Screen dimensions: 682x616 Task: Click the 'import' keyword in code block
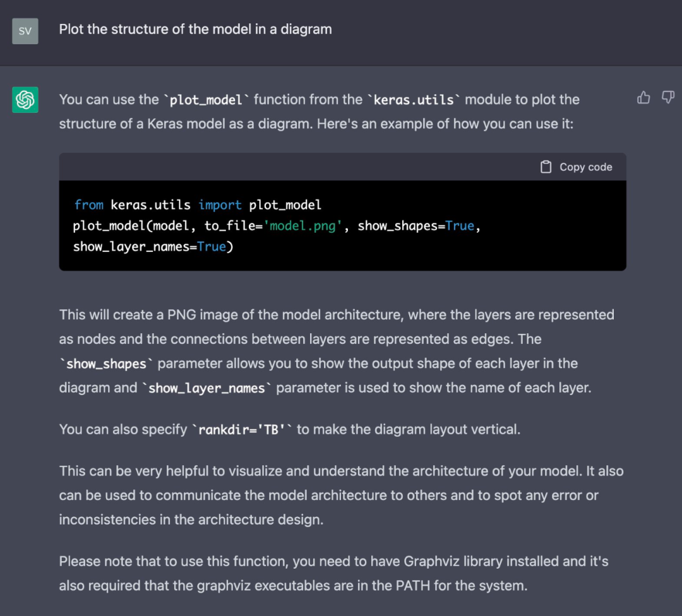pyautogui.click(x=220, y=205)
